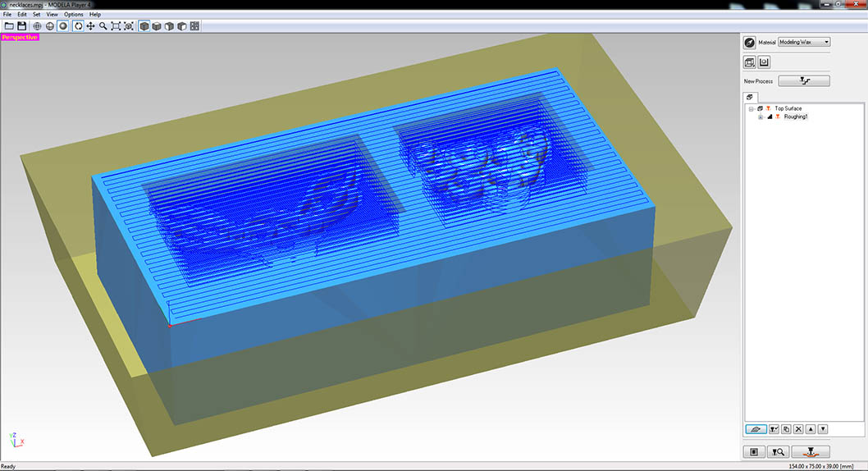The image size is (868, 471).
Task: Open the Edit menu
Action: click(21, 15)
